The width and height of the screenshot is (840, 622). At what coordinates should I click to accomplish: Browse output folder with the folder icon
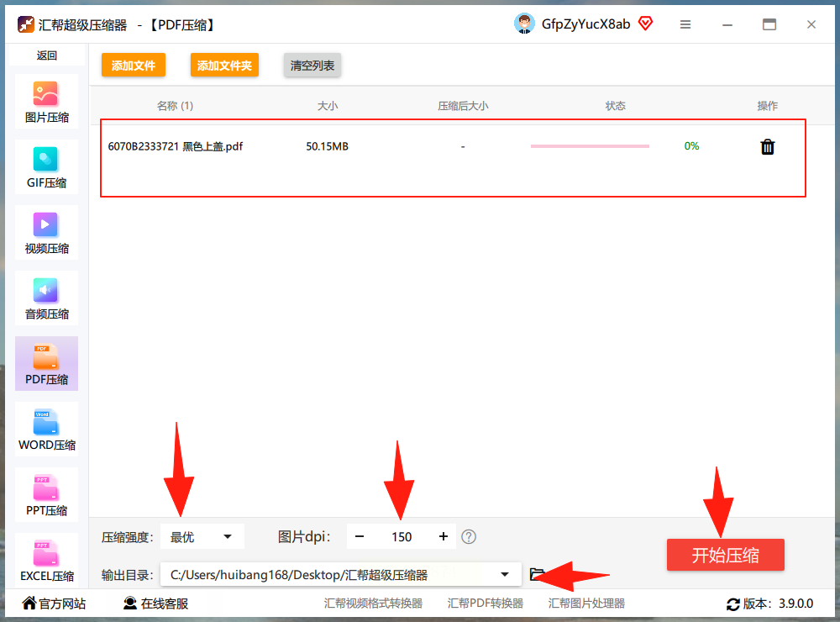[x=537, y=574]
